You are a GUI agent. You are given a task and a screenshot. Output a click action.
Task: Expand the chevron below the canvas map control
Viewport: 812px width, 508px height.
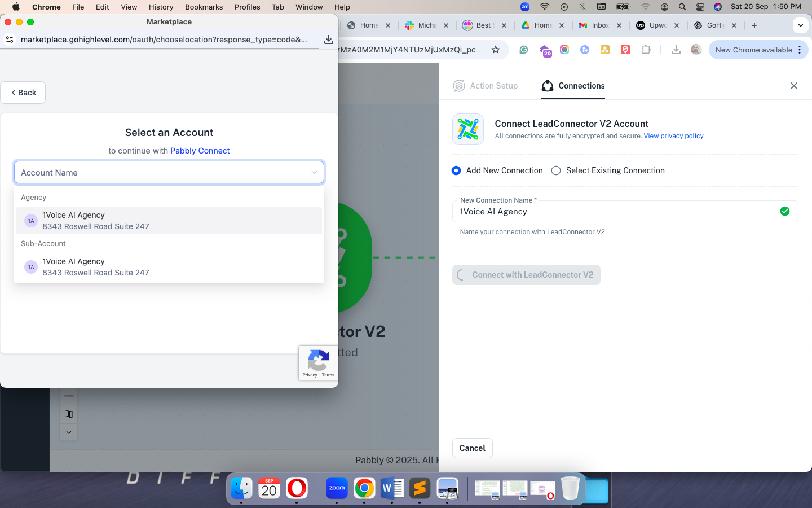(69, 432)
